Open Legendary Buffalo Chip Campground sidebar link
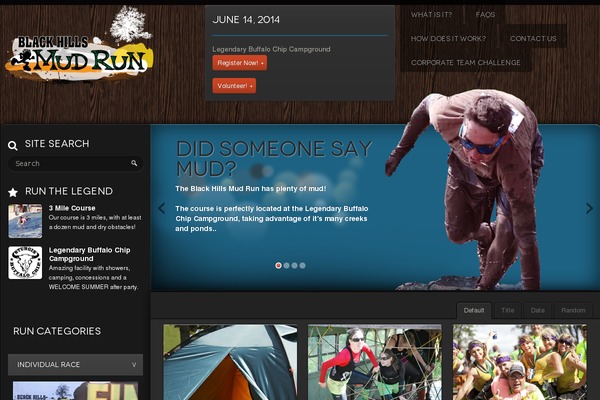The image size is (600, 400). click(x=90, y=254)
